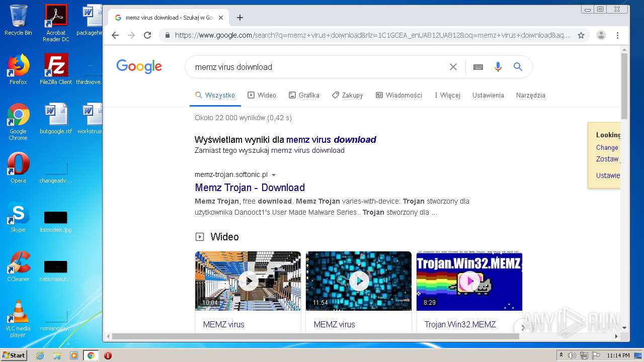The image size is (644, 362).
Task: Open the Chrome profile avatar
Action: pyautogui.click(x=601, y=35)
